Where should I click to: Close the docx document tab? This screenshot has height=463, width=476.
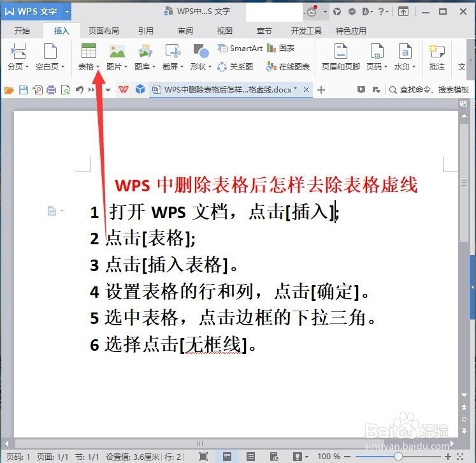[307, 90]
